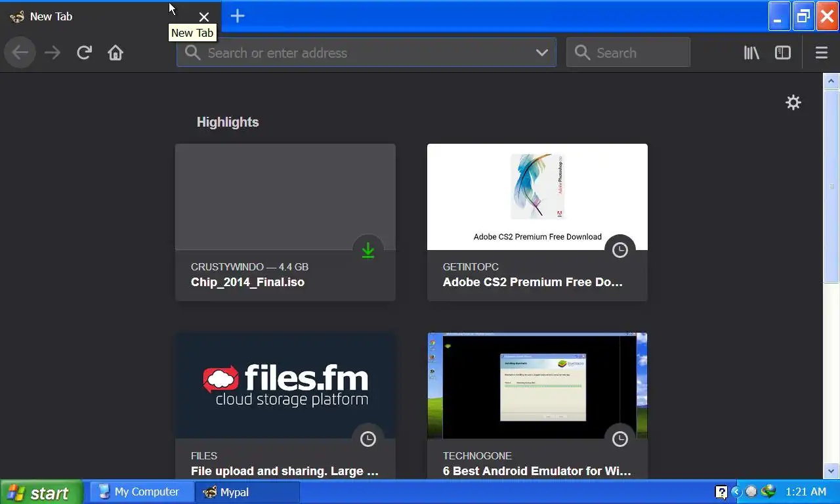Click the clock icon on Adobe CS2 card
The width and height of the screenshot is (840, 504).
tap(620, 250)
